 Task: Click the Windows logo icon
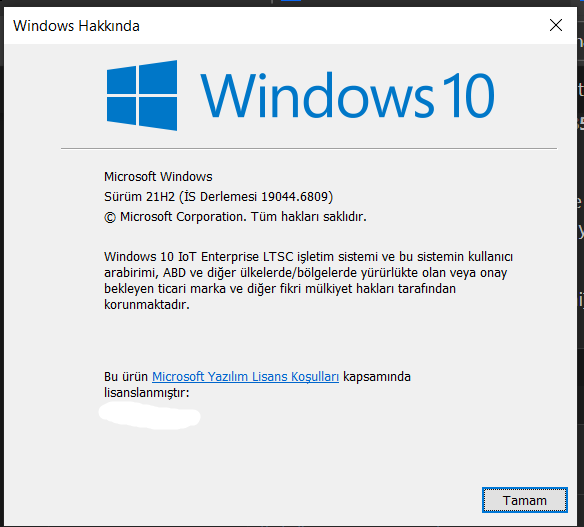click(x=142, y=95)
